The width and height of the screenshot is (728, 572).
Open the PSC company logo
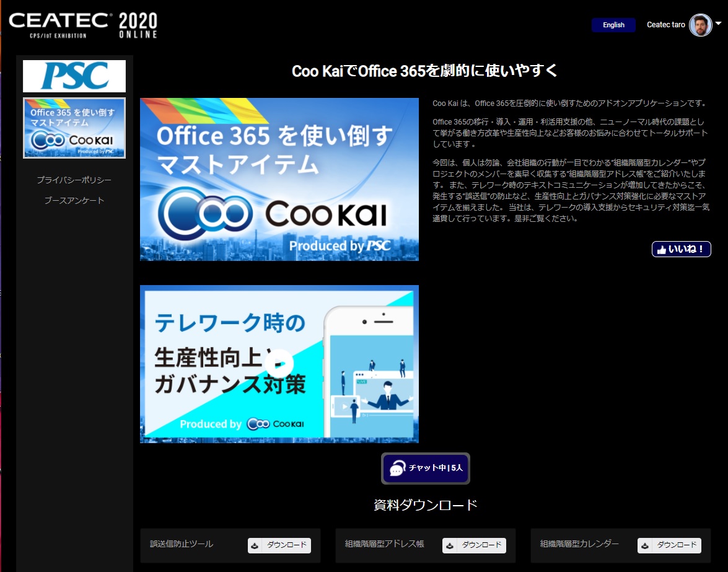74,76
